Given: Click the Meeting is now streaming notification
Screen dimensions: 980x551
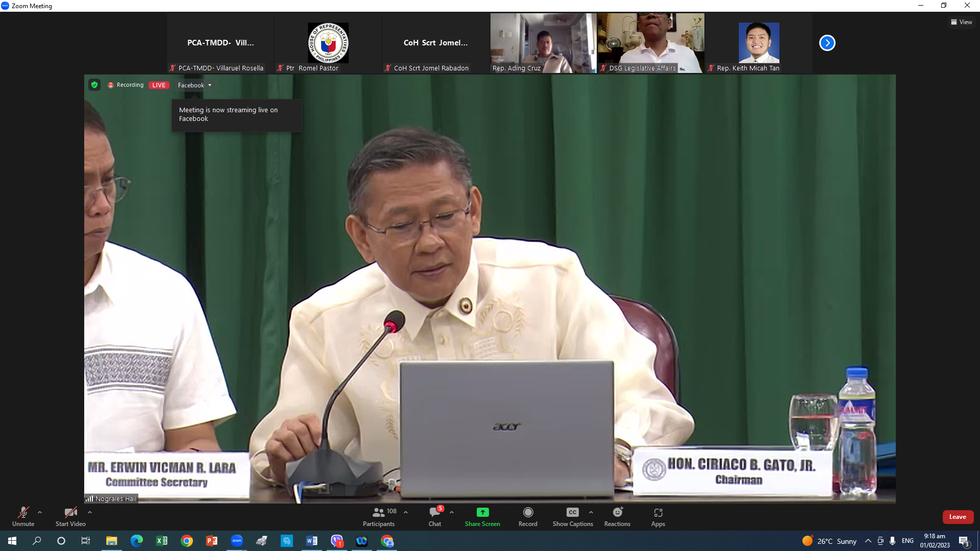Looking at the screenshot, I should coord(236,115).
